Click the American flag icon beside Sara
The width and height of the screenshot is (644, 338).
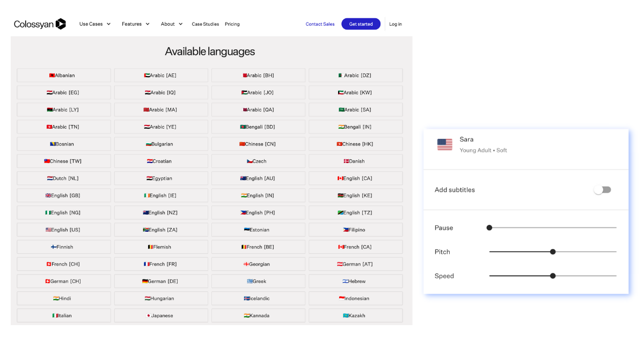point(444,144)
